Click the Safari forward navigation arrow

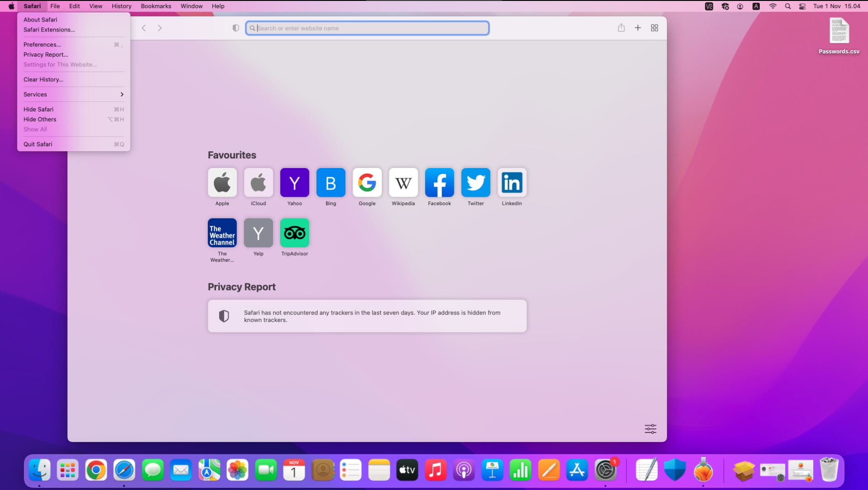[160, 28]
